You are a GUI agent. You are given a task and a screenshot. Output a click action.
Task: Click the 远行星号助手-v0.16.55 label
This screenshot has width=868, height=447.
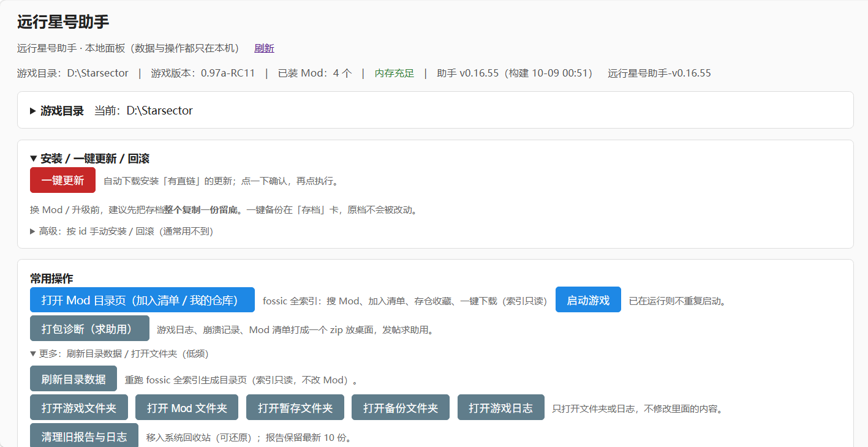pyautogui.click(x=659, y=73)
